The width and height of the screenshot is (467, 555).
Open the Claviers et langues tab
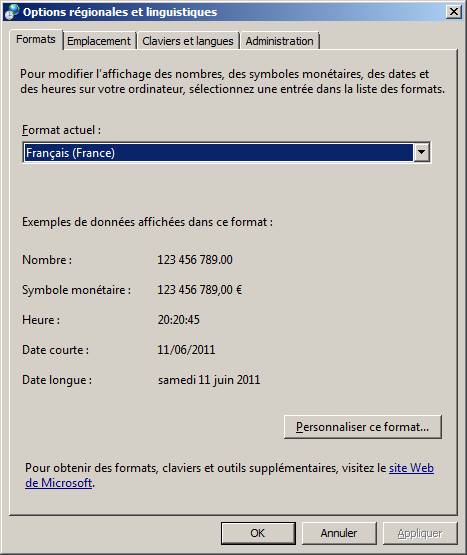(188, 41)
